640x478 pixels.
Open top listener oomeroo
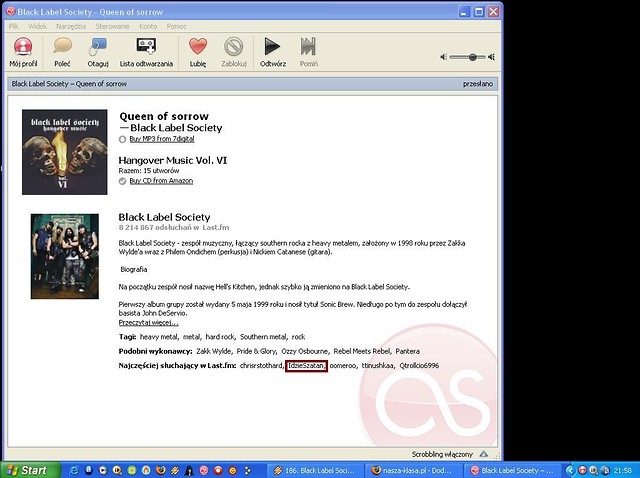click(x=342, y=365)
